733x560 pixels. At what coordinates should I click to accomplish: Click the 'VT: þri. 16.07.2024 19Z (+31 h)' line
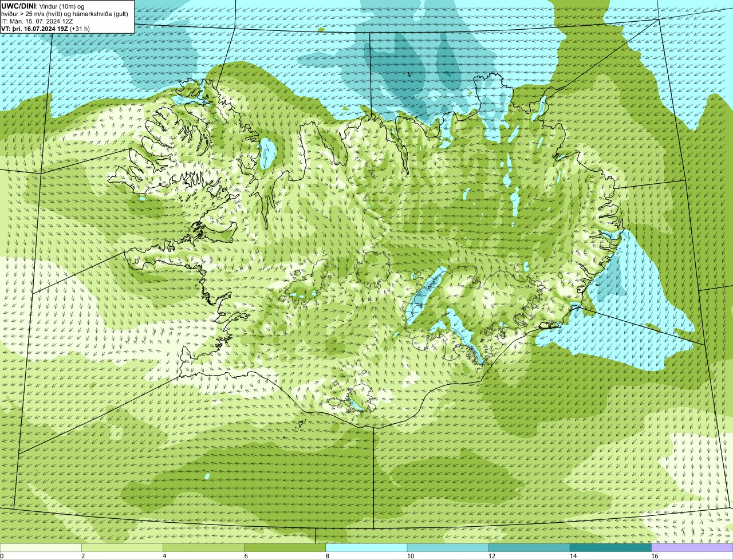coord(46,28)
